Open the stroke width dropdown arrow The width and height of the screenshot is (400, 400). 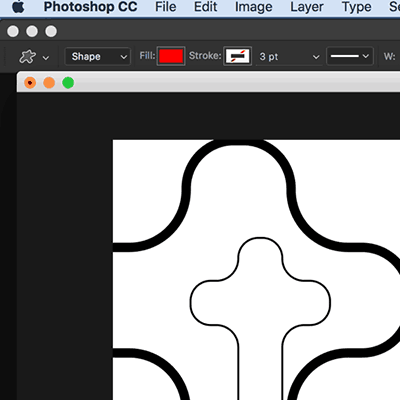[316, 57]
